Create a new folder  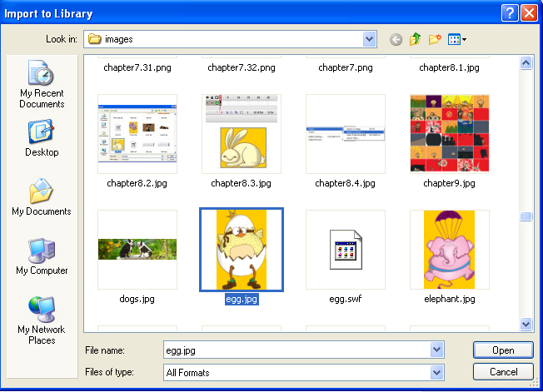pyautogui.click(x=435, y=39)
